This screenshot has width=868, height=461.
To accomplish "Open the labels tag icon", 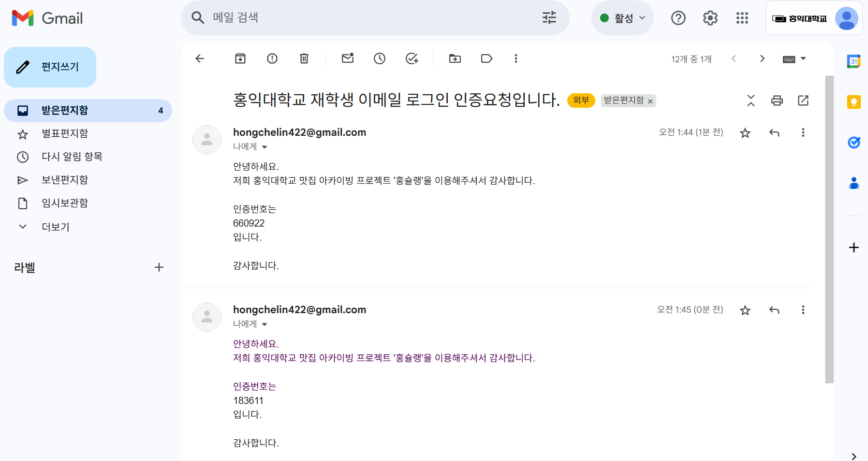I will click(487, 58).
